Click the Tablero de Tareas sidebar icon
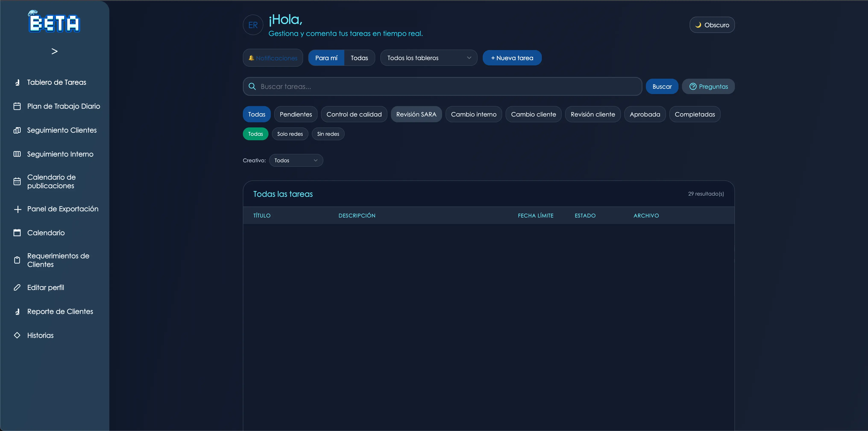868x431 pixels. [x=17, y=82]
